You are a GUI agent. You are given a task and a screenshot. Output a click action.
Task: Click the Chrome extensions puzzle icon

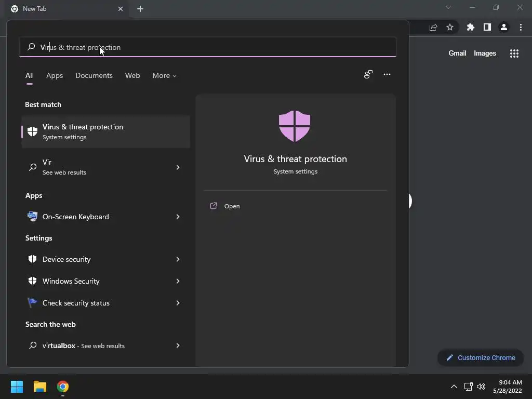(x=470, y=27)
